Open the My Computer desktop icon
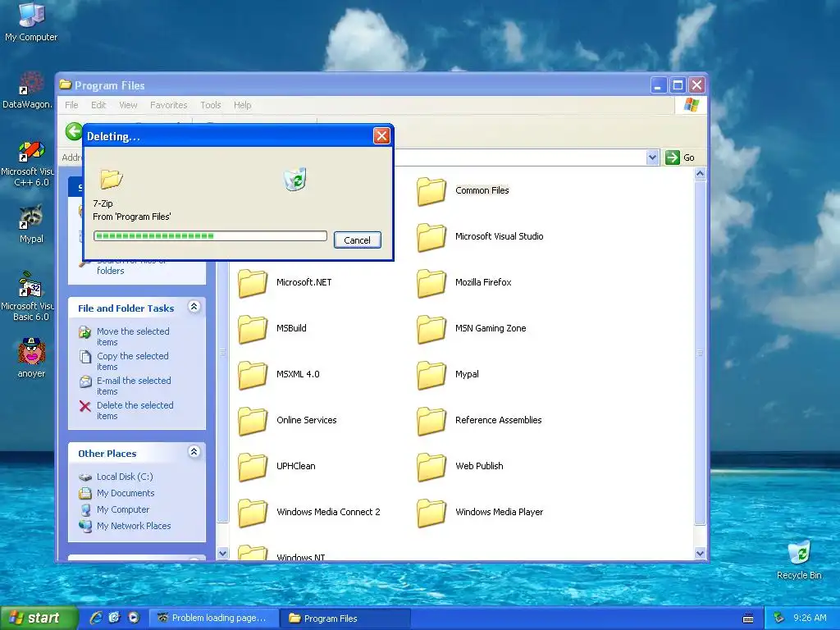840x630 pixels. (31, 21)
